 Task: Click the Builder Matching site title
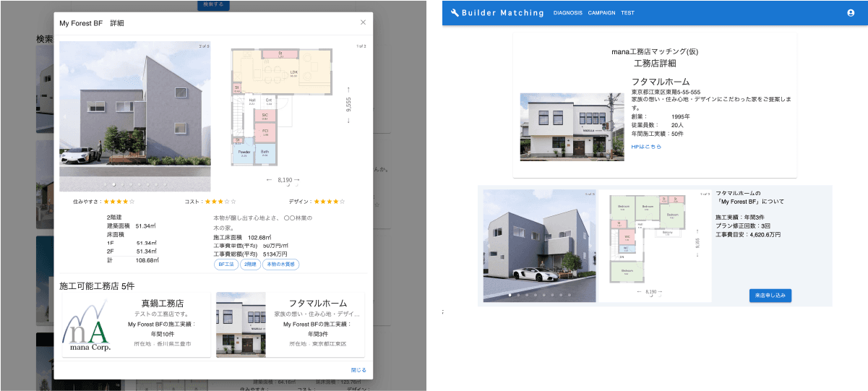click(x=502, y=12)
